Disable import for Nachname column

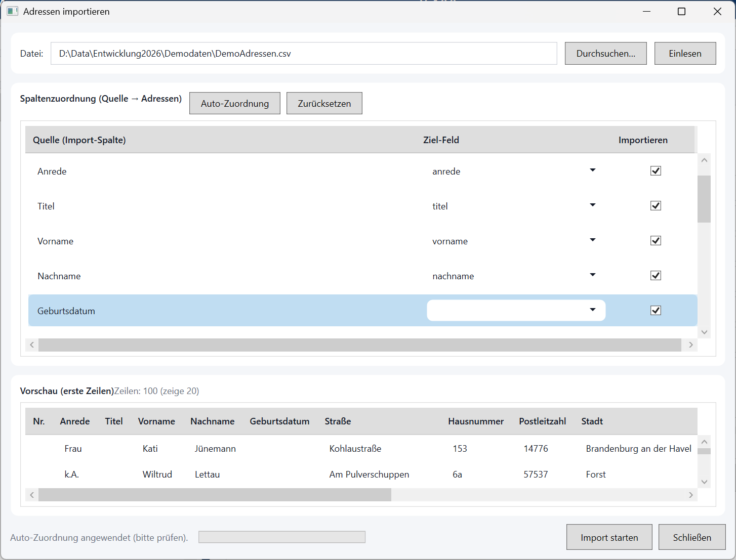(x=656, y=276)
